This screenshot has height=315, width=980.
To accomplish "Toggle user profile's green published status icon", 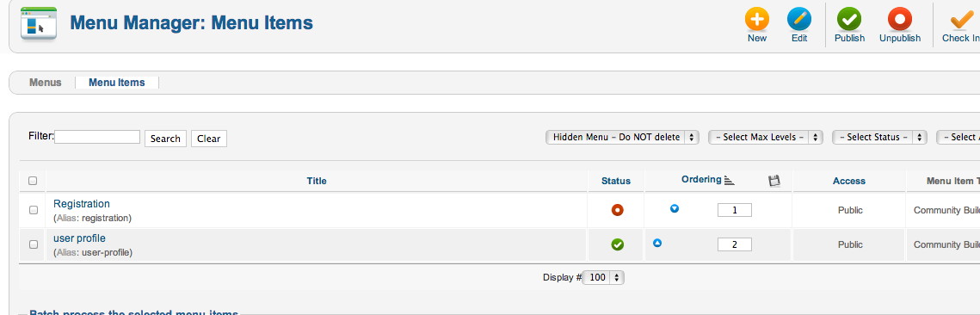I will pos(618,245).
